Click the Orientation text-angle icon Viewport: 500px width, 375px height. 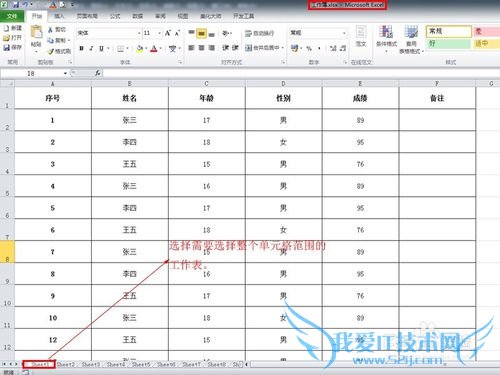click(227, 33)
